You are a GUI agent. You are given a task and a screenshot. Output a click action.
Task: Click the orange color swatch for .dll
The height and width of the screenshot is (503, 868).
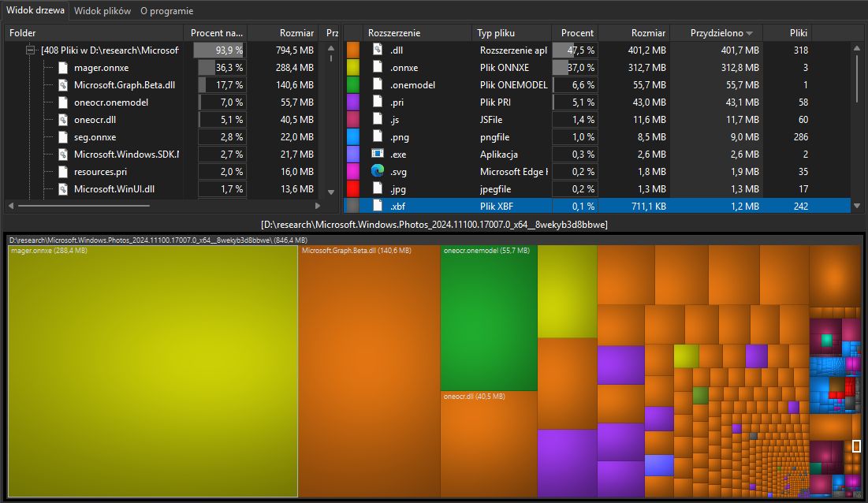click(x=352, y=50)
